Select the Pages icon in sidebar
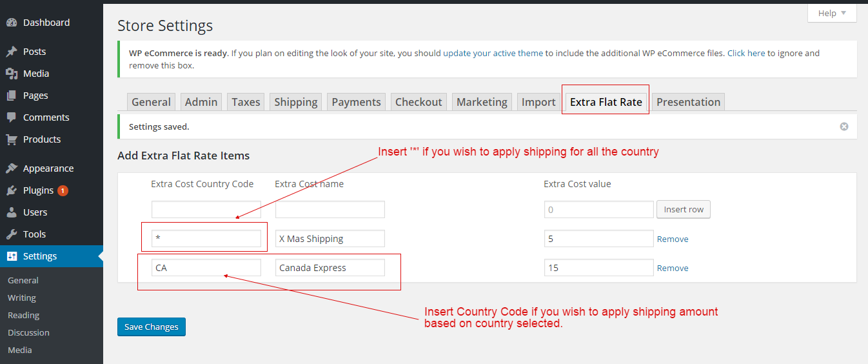 coord(12,96)
